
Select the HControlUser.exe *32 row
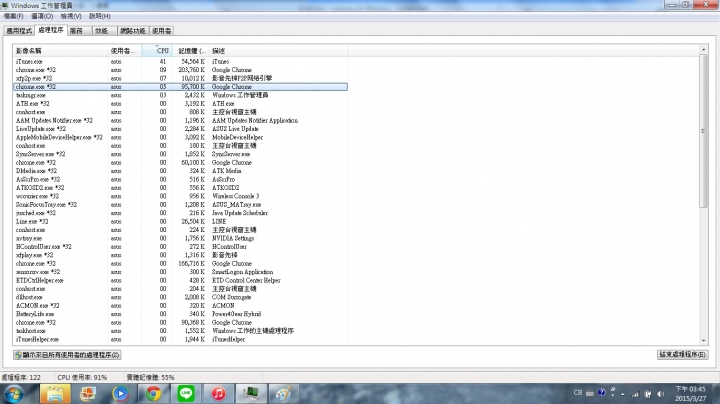click(x=180, y=247)
